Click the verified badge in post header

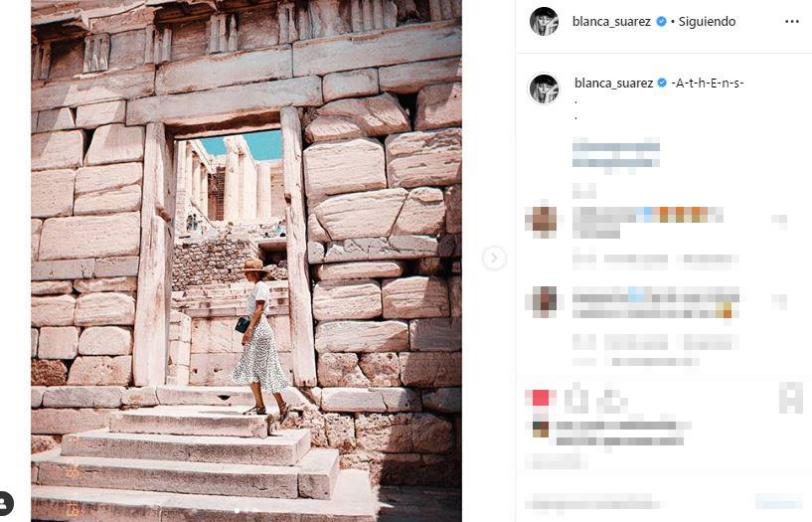[661, 22]
